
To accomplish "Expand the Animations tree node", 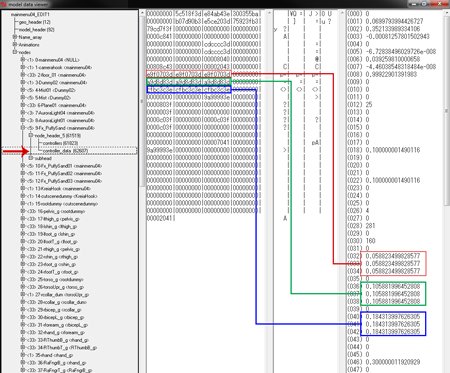I will [x=15, y=45].
